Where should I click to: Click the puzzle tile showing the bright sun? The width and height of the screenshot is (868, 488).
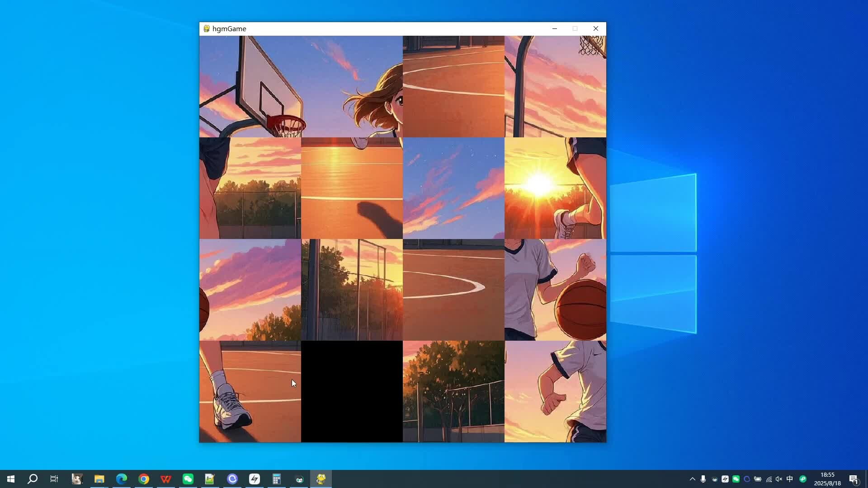pyautogui.click(x=555, y=188)
